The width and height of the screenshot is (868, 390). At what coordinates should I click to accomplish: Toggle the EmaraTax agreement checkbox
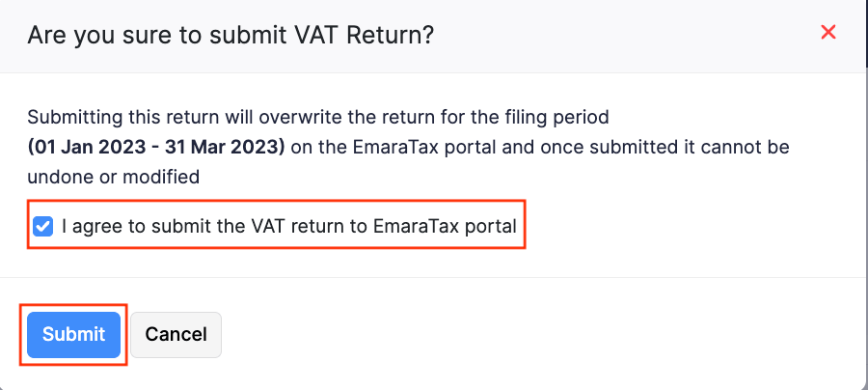point(42,227)
